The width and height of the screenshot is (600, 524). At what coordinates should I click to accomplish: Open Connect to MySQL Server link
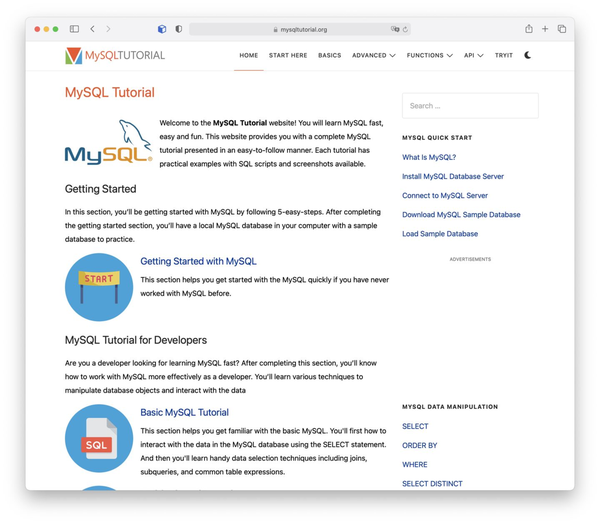coord(445,196)
